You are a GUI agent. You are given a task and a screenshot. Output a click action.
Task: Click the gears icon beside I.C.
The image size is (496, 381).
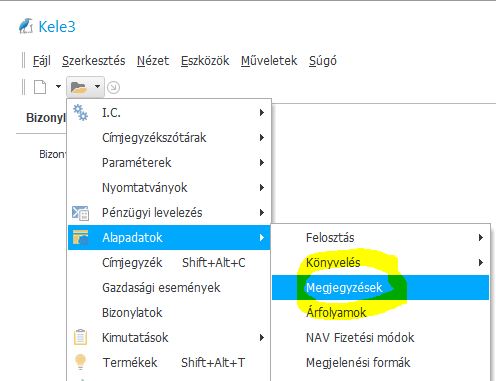click(x=80, y=112)
